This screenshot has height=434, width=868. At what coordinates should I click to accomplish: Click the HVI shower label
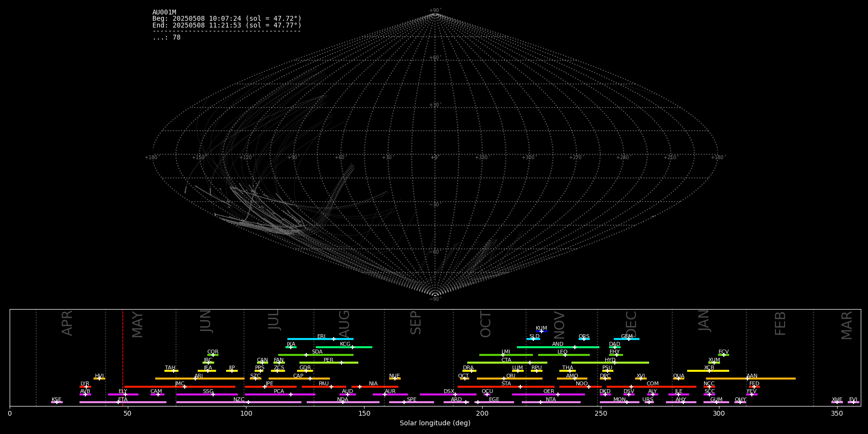coord(99,376)
